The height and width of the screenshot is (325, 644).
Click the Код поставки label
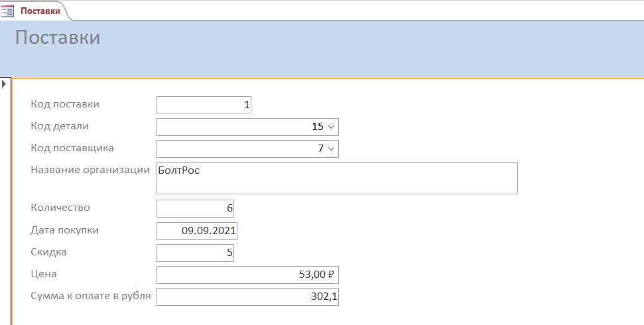tap(65, 104)
